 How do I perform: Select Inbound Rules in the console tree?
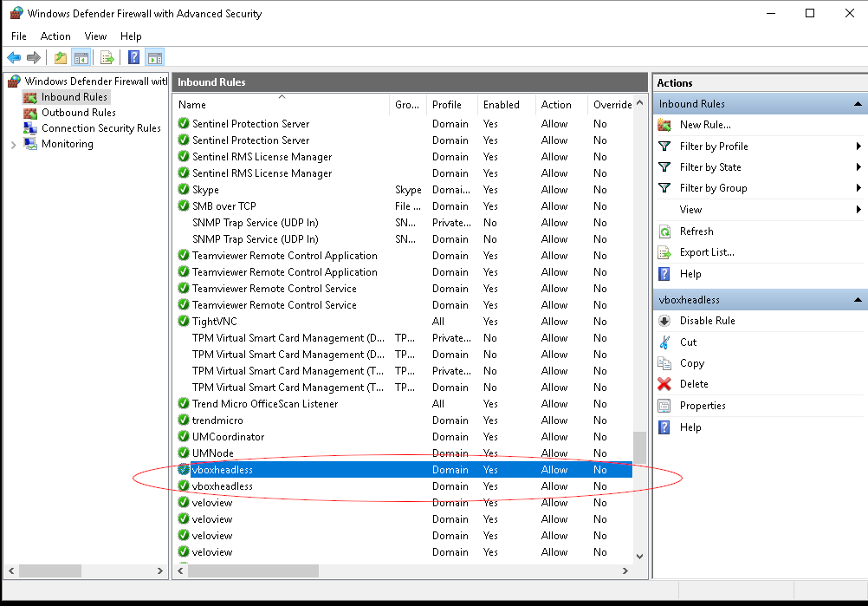click(x=74, y=97)
